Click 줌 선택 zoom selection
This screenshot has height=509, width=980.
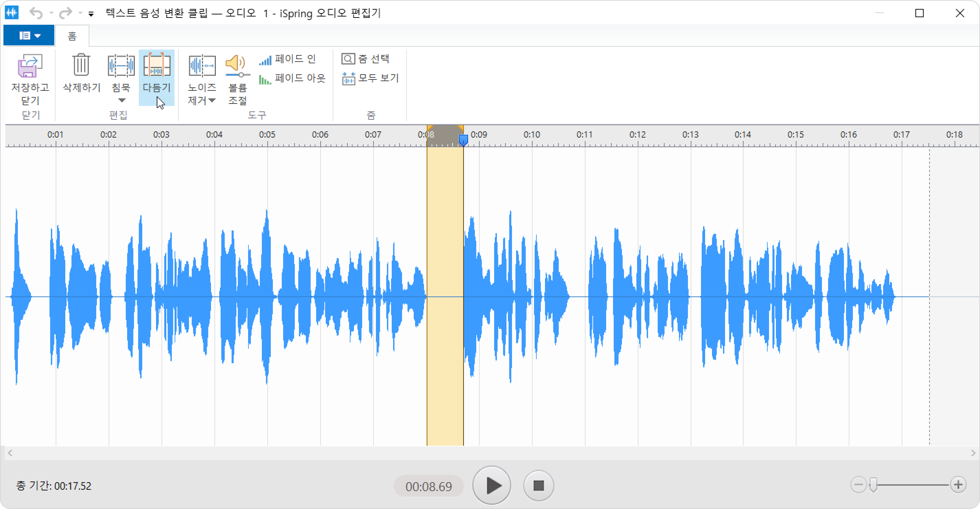365,59
